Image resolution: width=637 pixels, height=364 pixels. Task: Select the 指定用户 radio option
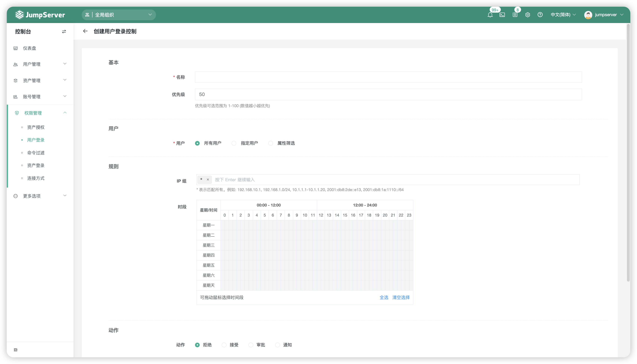(x=234, y=143)
